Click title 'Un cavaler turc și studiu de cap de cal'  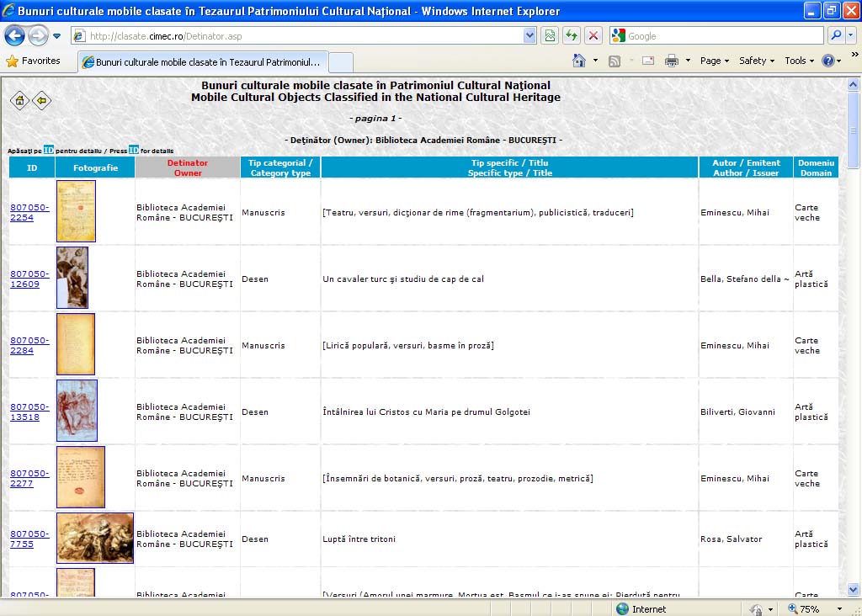[x=403, y=279]
